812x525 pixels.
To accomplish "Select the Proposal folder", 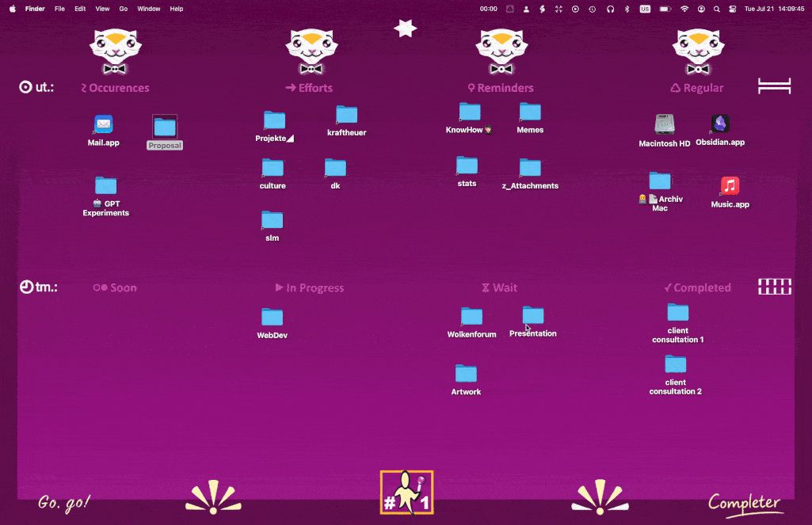I will pyautogui.click(x=165, y=127).
